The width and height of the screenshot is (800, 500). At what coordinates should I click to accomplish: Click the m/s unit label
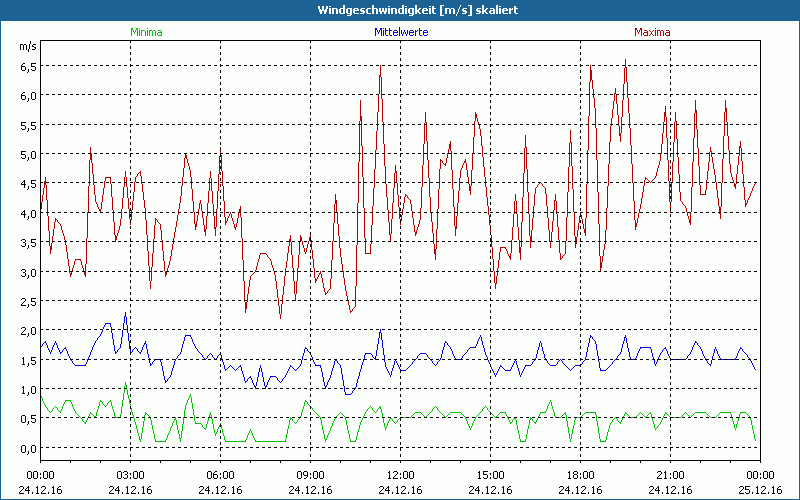(27, 46)
